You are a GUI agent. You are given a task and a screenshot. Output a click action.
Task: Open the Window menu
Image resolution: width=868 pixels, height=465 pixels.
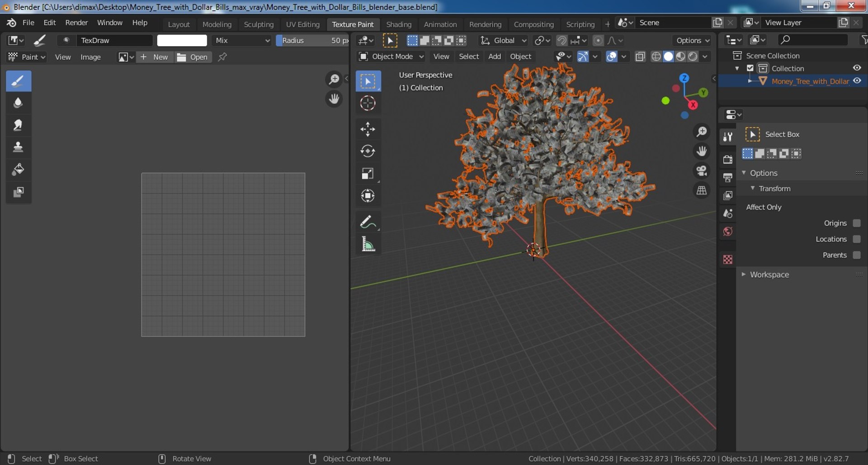pos(109,23)
